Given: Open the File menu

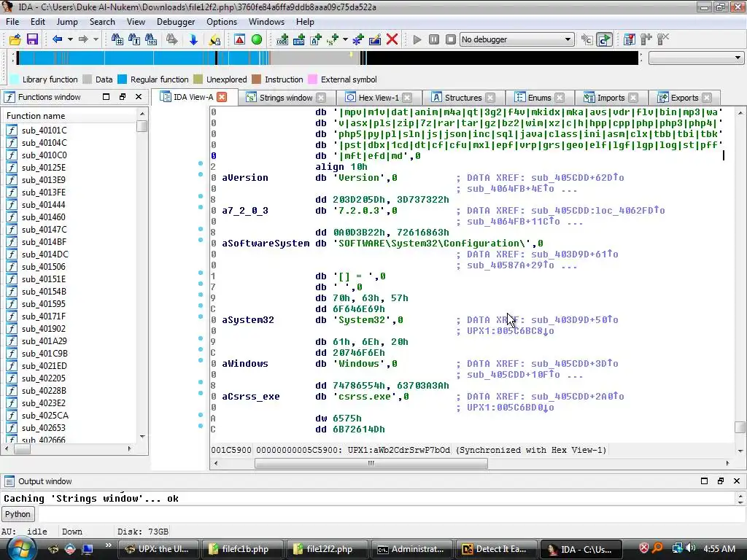Looking at the screenshot, I should [12, 22].
